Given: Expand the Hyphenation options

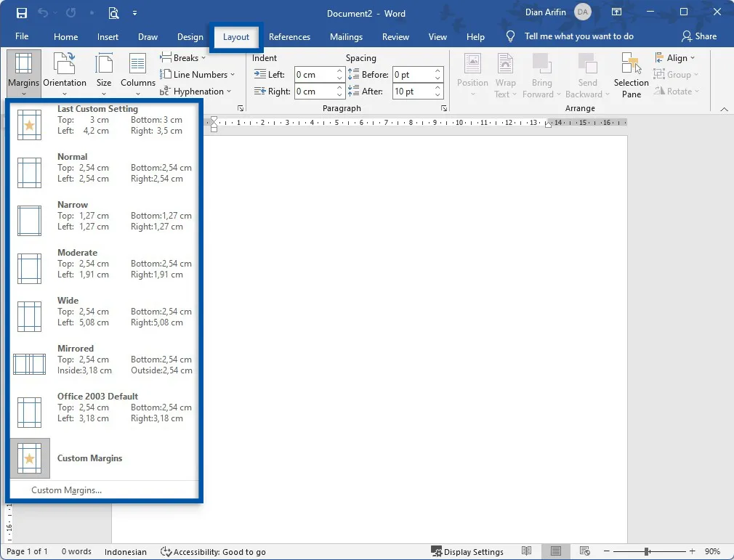Looking at the screenshot, I should pyautogui.click(x=197, y=91).
